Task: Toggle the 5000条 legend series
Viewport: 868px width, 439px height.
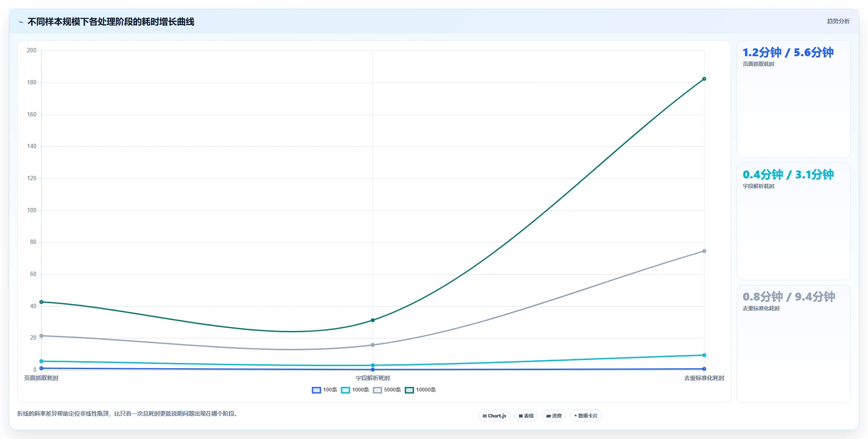Action: (x=387, y=390)
